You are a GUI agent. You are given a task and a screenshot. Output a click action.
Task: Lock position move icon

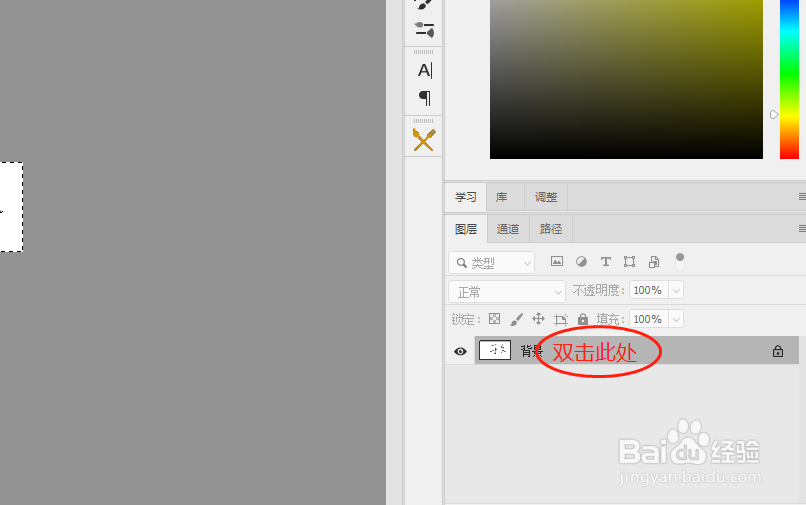point(538,319)
